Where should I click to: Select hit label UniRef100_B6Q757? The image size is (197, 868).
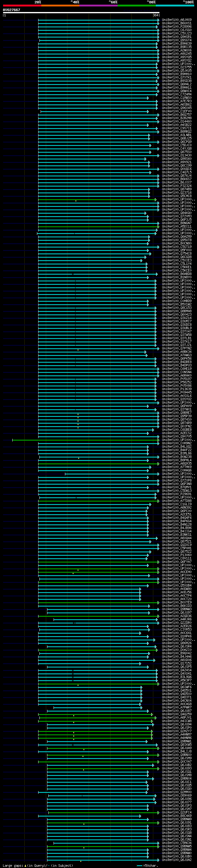pos(177,115)
